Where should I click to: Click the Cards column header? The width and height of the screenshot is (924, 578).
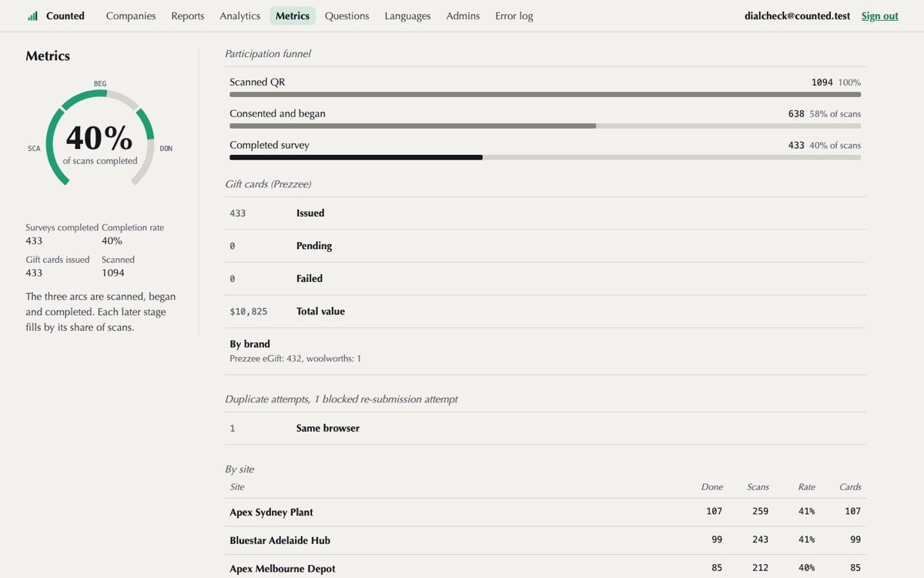[x=850, y=487]
